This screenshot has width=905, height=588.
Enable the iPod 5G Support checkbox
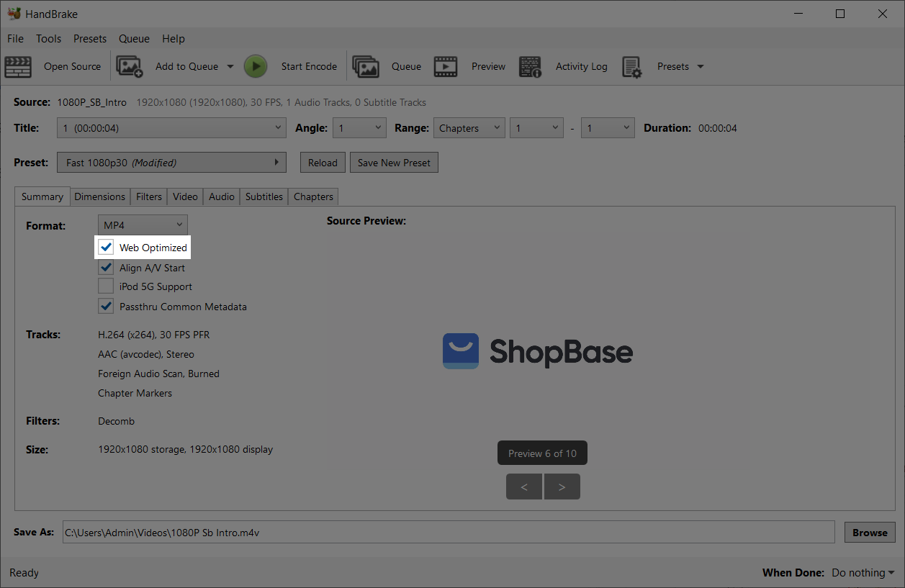pyautogui.click(x=107, y=286)
